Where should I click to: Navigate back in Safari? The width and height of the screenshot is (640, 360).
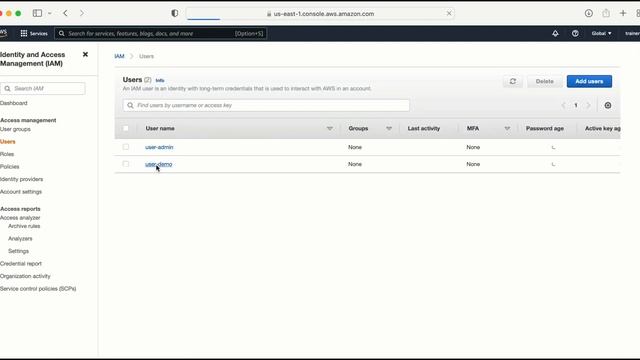(x=65, y=13)
